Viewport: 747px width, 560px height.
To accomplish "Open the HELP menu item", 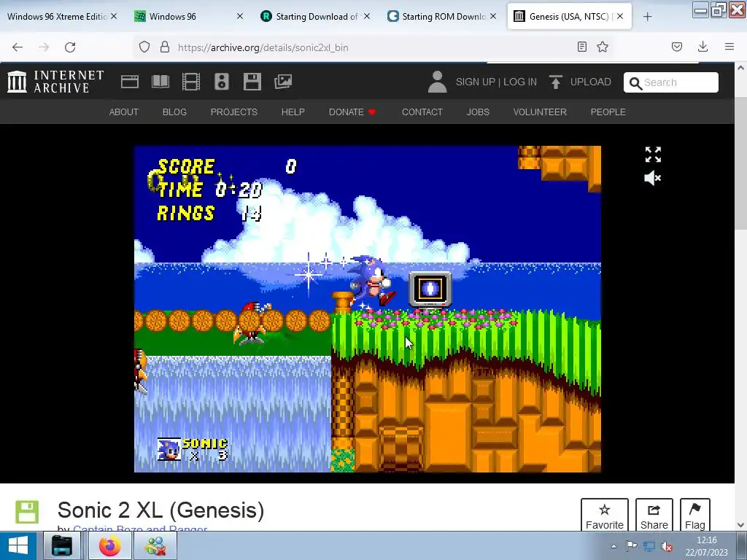I will [x=293, y=112].
